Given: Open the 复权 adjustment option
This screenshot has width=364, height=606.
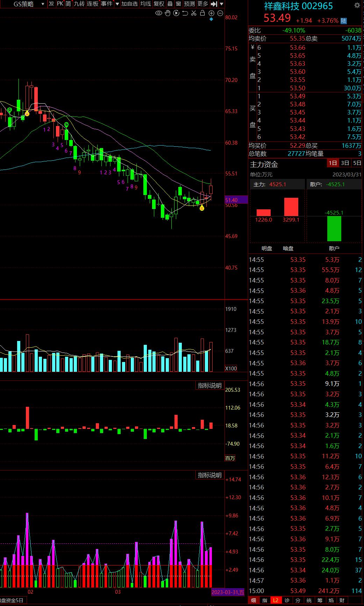Looking at the screenshot, I should [159, 4].
